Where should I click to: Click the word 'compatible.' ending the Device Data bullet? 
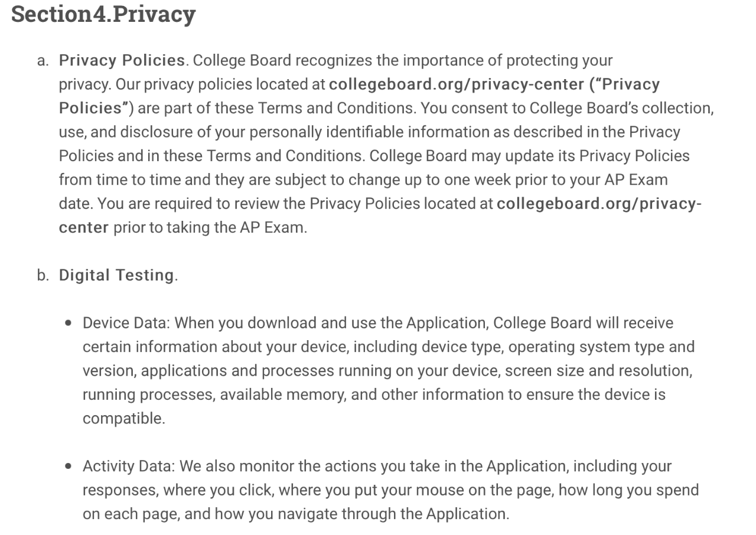coord(124,419)
